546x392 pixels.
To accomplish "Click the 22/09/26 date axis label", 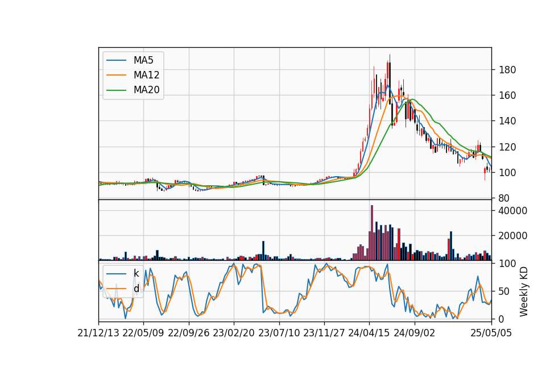I will 189,333.
